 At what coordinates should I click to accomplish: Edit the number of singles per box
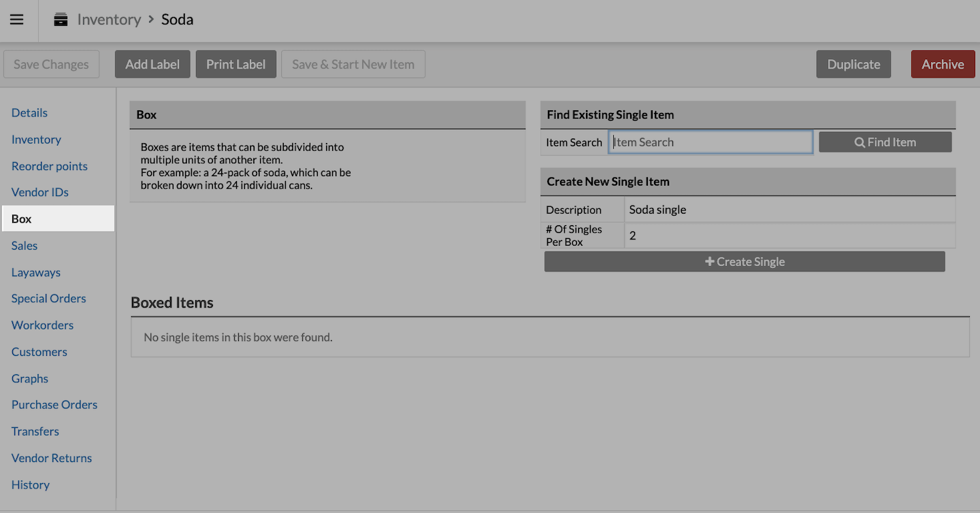tap(789, 236)
